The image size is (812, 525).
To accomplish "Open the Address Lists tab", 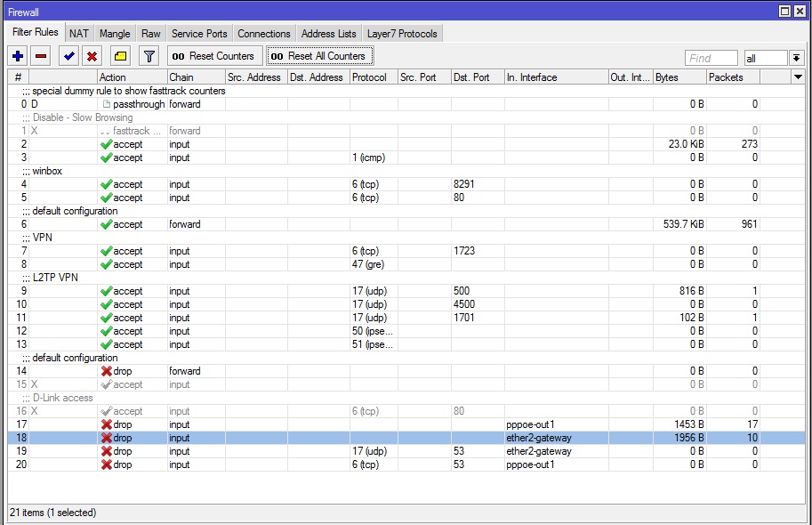I will [328, 34].
